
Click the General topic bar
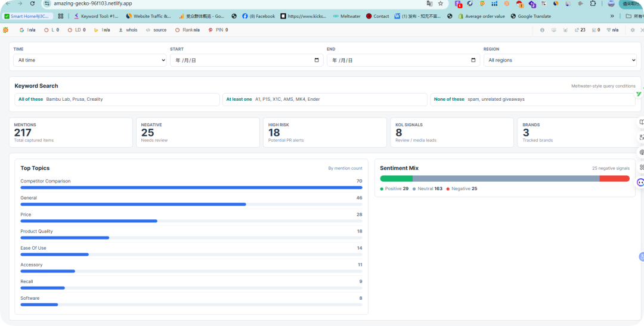191,204
